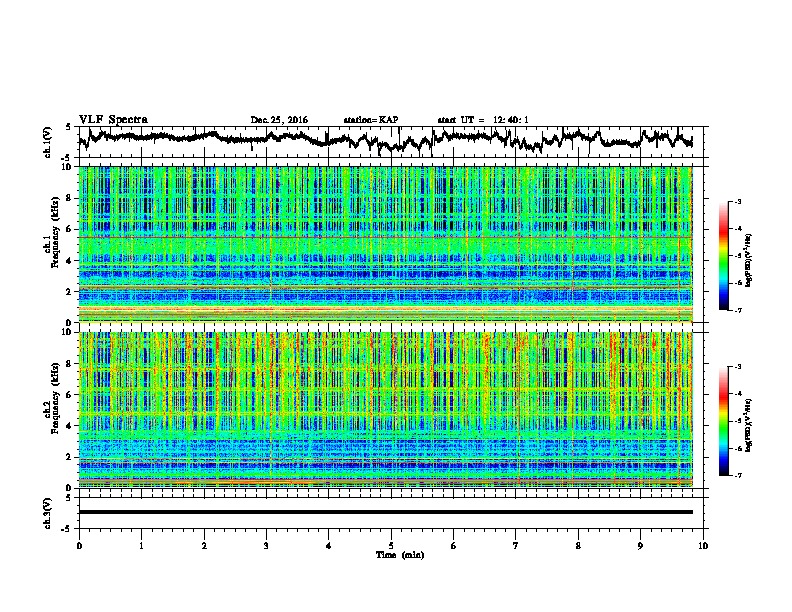This screenshot has height=612, width=792.
Task: Click the time axis tick label '7'
Action: 516,546
